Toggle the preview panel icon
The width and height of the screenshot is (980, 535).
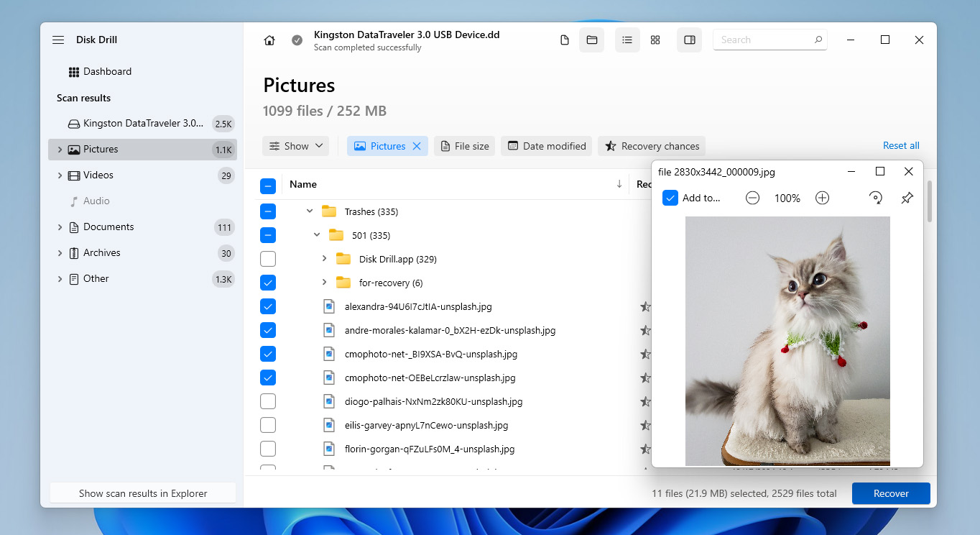click(x=690, y=40)
